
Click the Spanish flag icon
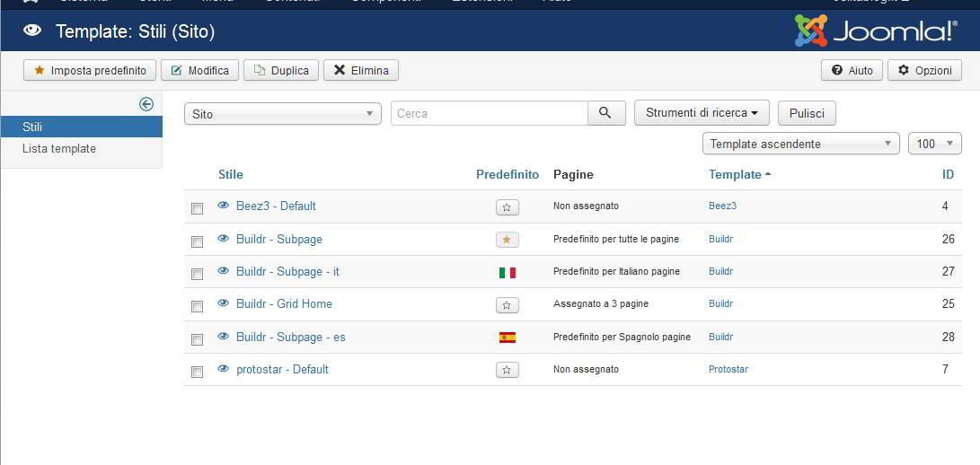coord(508,338)
